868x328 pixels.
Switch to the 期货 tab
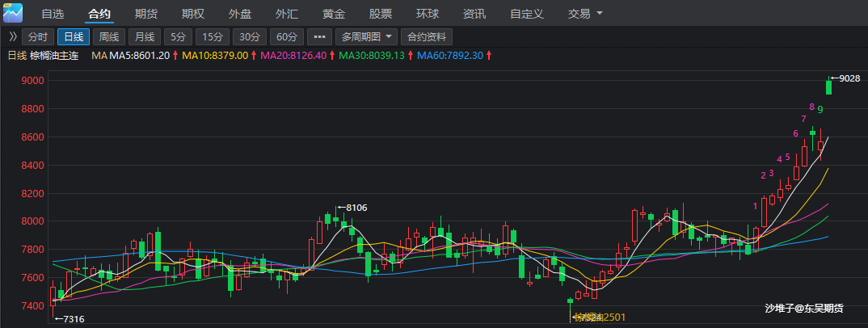click(x=146, y=13)
